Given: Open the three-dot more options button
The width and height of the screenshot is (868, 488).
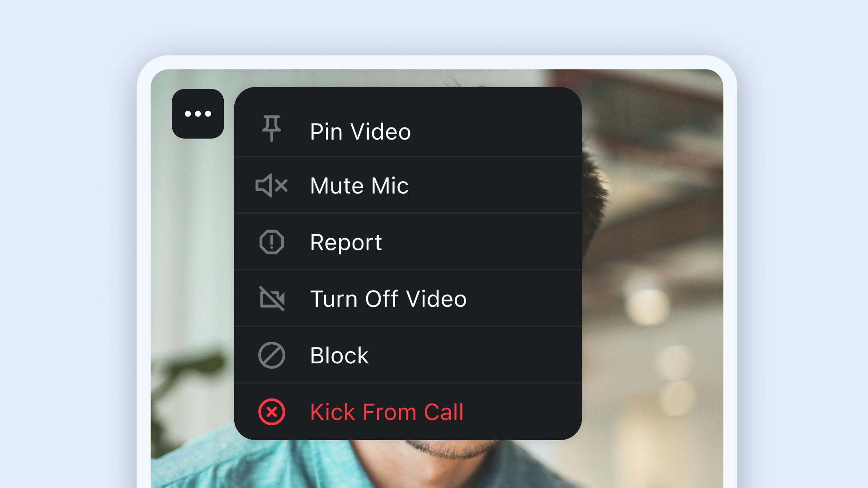Looking at the screenshot, I should pyautogui.click(x=198, y=114).
